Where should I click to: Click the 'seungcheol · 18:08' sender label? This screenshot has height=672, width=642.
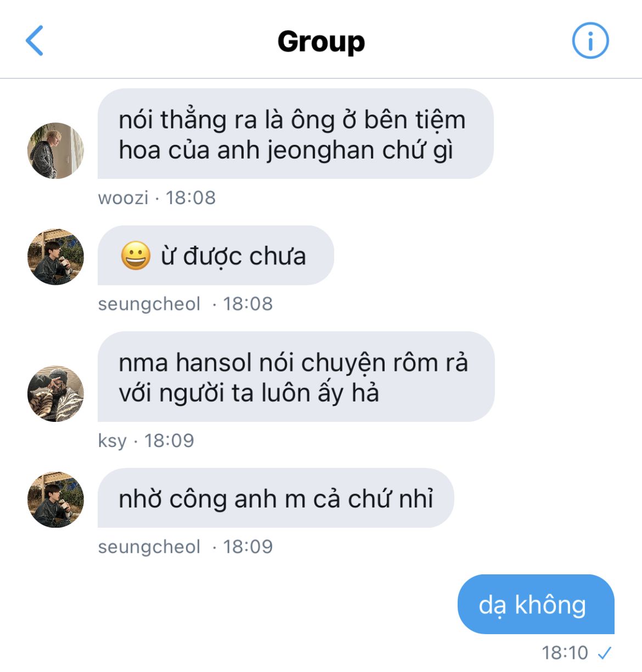(185, 304)
